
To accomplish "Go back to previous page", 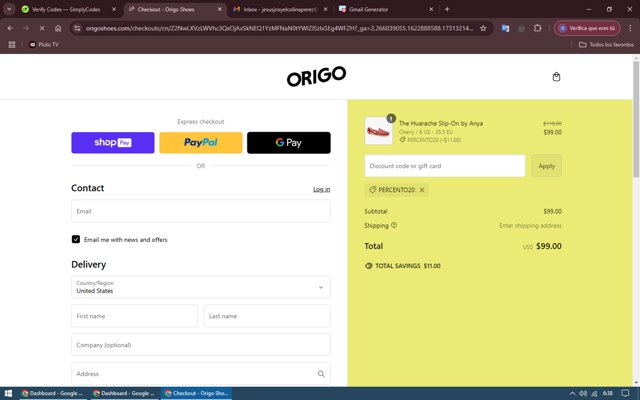I will 10,28.
